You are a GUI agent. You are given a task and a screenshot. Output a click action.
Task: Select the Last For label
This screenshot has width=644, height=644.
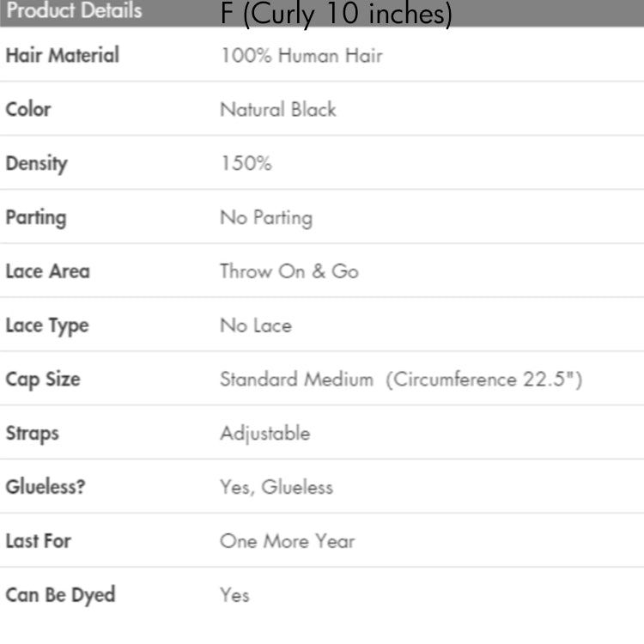tap(39, 541)
